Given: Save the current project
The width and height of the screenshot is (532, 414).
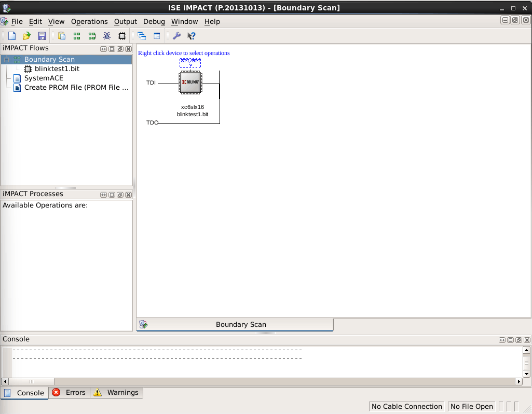Looking at the screenshot, I should [42, 36].
